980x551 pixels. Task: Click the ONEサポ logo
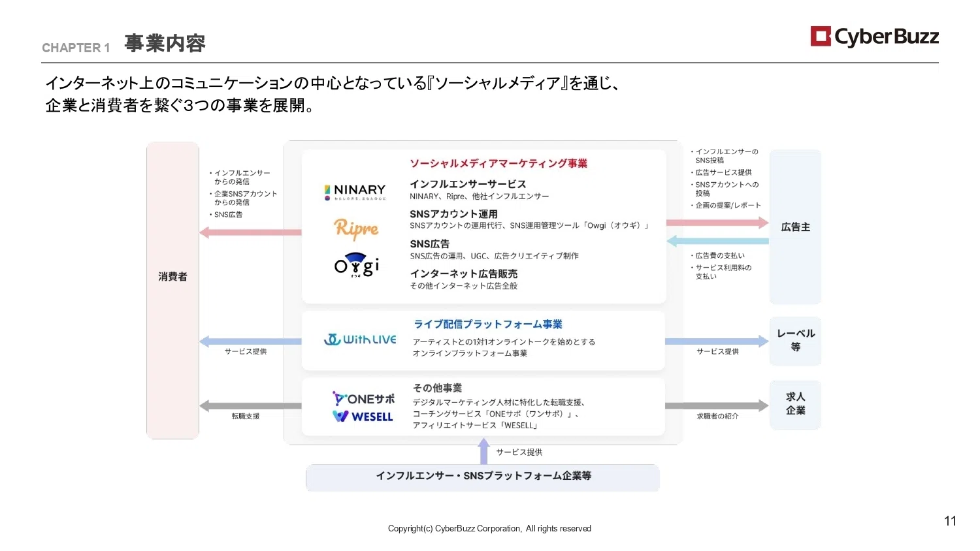364,398
